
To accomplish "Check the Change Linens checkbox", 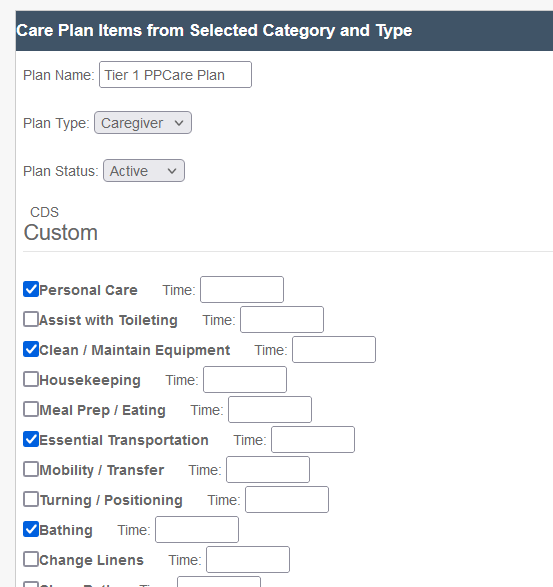I will click(x=31, y=559).
